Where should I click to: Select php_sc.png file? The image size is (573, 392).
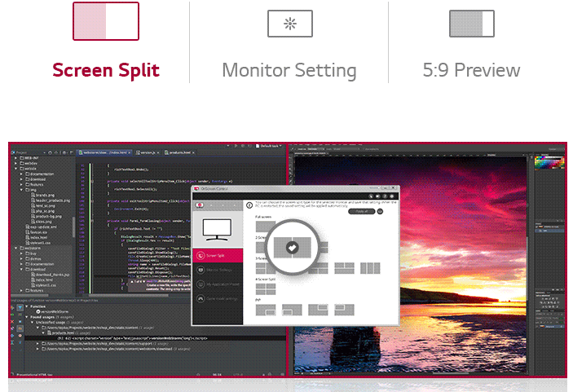pos(42,211)
